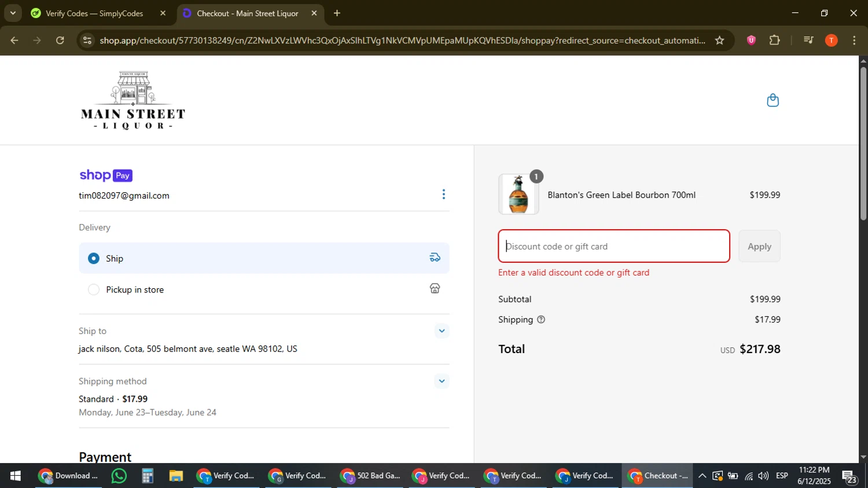This screenshot has width=868, height=488.
Task: Open the Checkout taskbar Chrome window
Action: (x=659, y=476)
